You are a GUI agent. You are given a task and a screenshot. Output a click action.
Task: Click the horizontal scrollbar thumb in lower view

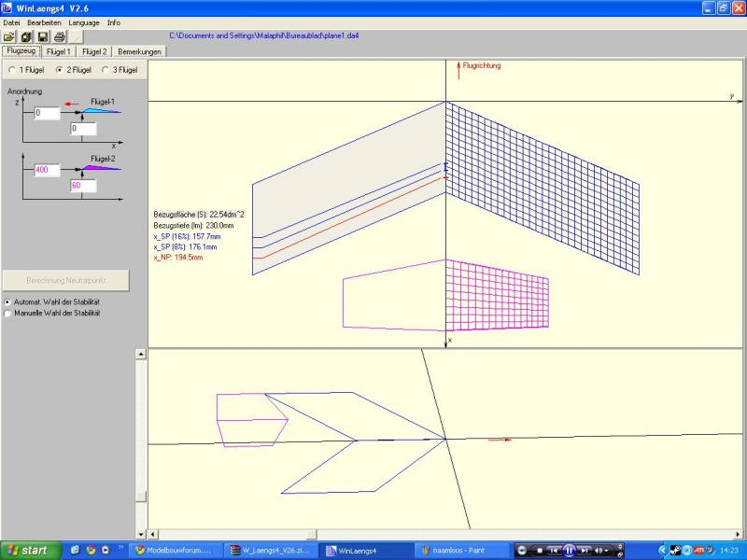click(x=312, y=534)
